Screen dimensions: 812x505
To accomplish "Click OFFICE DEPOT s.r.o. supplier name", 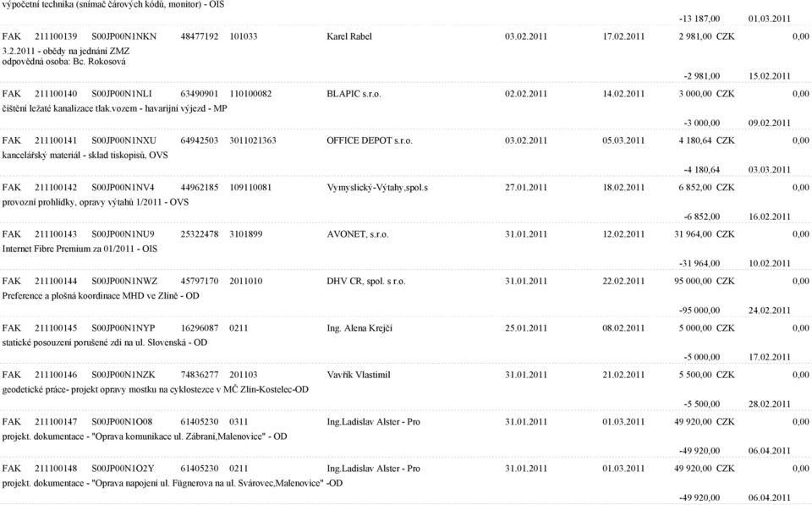I will (x=370, y=140).
